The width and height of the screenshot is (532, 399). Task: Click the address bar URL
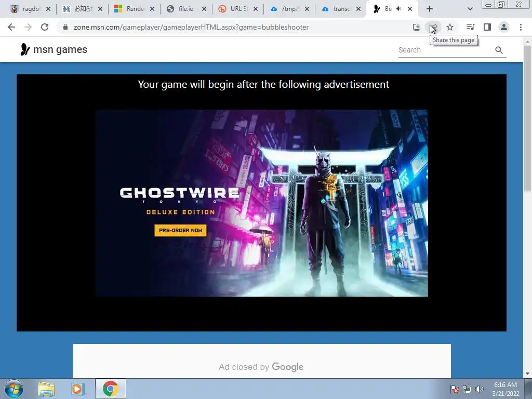pos(191,27)
